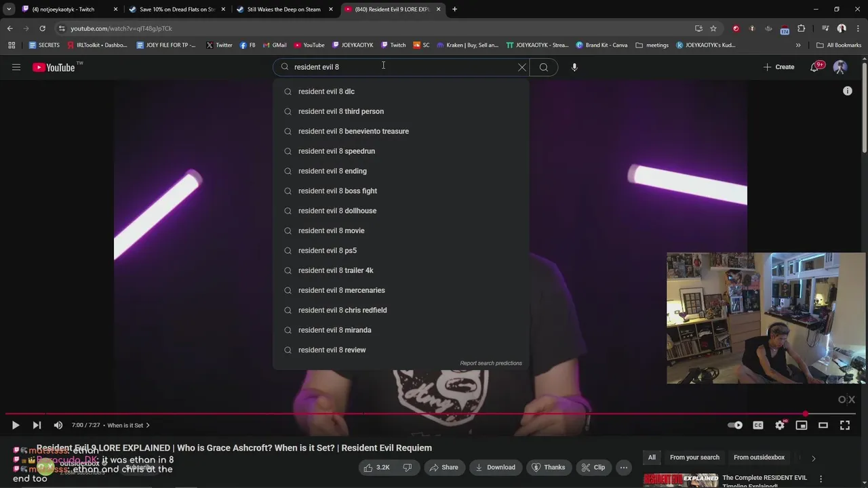Select the 'All' filter chip
Screen dimensions: 868x488
pos(652,457)
